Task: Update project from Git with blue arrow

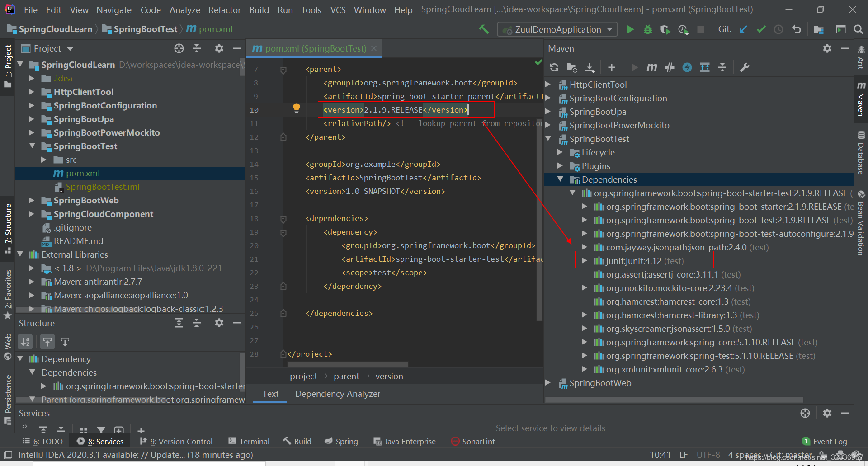Action: 743,29
